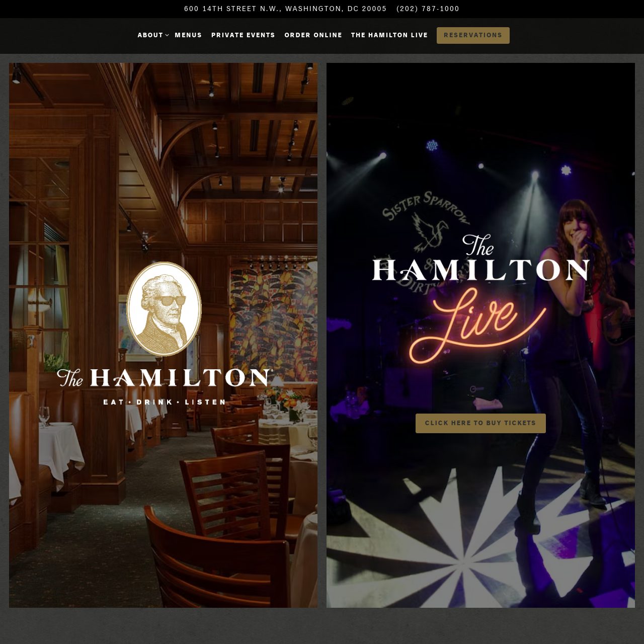Select PRIVATE EVENTS in the navigation
Image resolution: width=644 pixels, height=644 pixels.
point(243,34)
